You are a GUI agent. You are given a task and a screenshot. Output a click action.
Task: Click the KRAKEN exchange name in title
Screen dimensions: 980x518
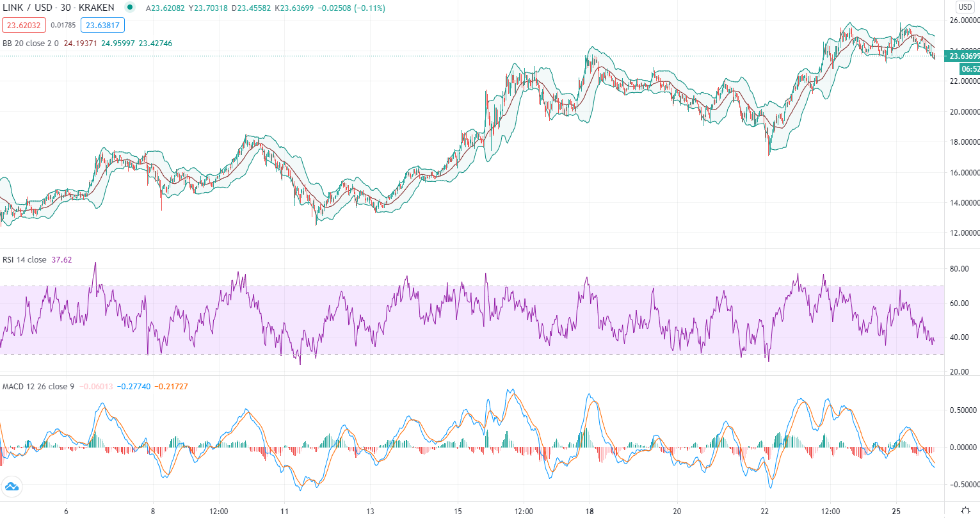pyautogui.click(x=96, y=8)
